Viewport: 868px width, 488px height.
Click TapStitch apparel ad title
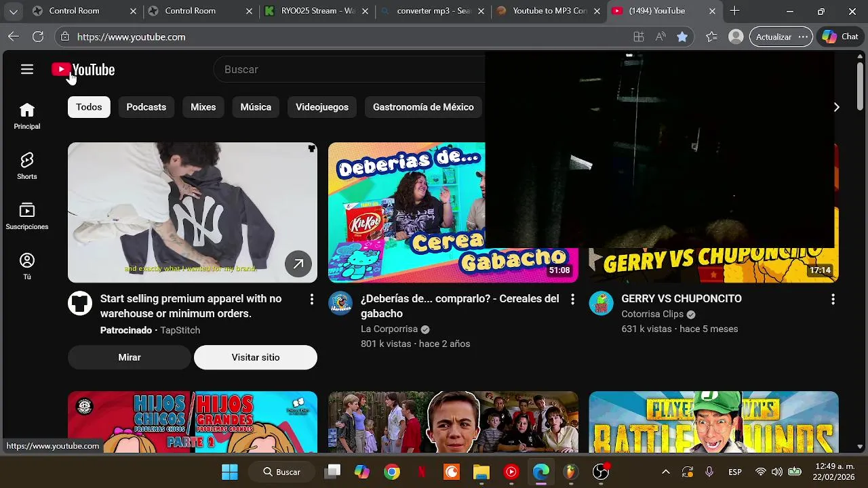click(191, 306)
